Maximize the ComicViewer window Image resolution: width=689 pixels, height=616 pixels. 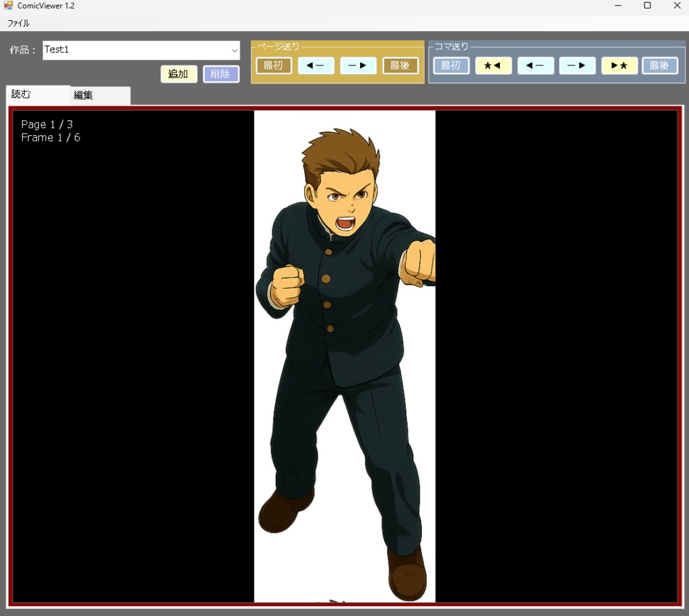(647, 5)
